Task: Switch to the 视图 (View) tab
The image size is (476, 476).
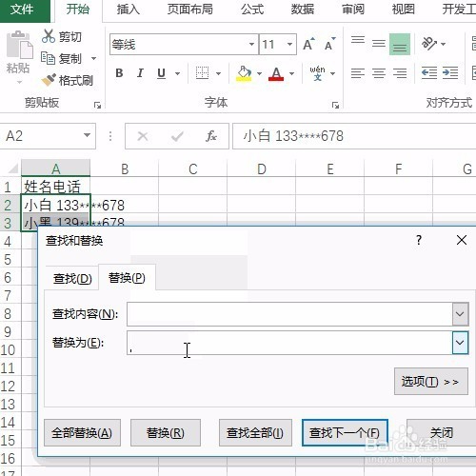Action: pos(403,10)
